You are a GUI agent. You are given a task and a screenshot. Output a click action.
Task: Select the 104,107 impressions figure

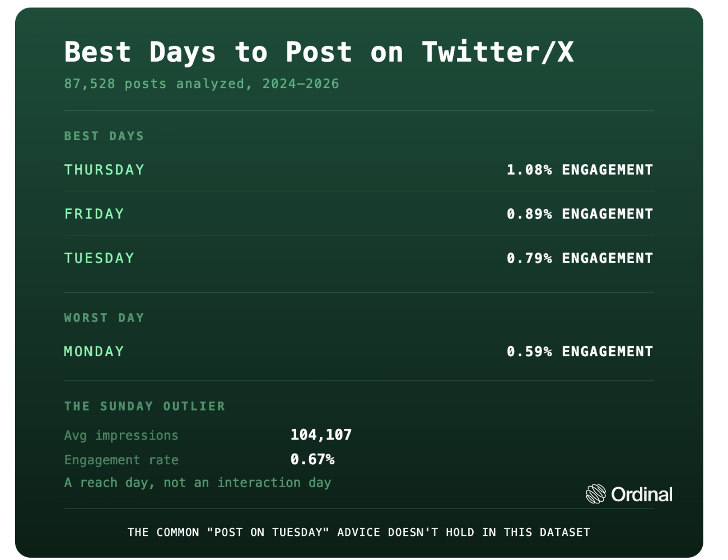click(321, 435)
